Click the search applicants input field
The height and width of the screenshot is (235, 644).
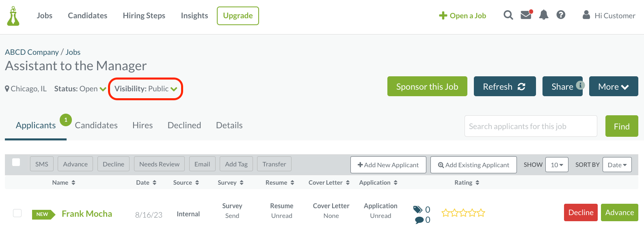click(x=530, y=126)
